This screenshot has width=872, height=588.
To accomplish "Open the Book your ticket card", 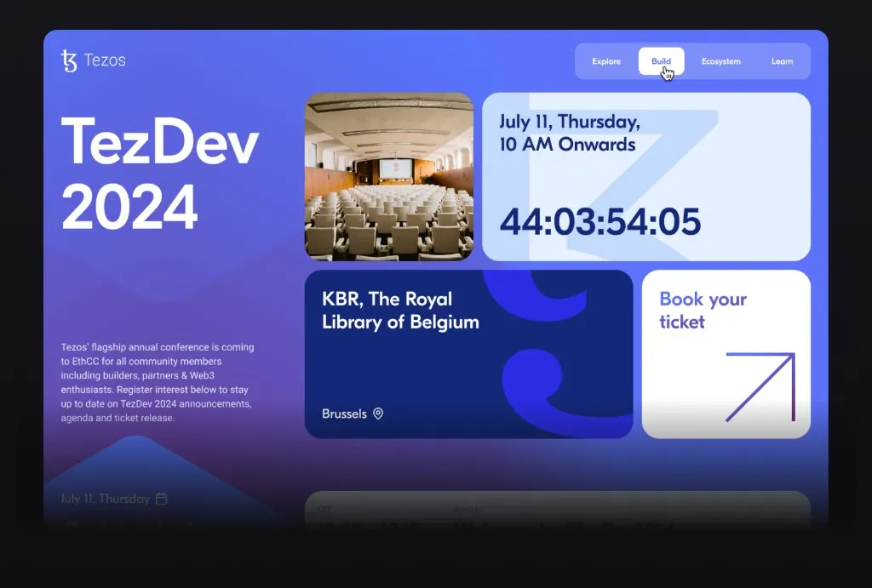I will [x=726, y=354].
